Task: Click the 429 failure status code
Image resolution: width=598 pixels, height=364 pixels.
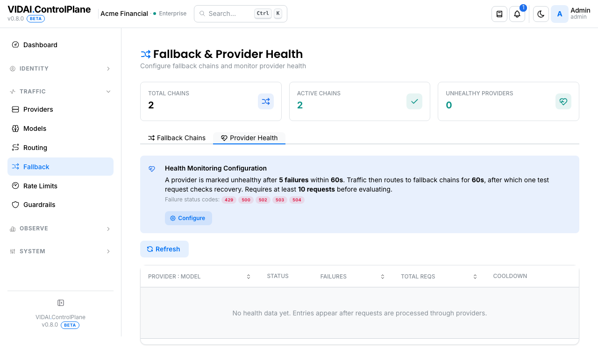Action: tap(229, 200)
